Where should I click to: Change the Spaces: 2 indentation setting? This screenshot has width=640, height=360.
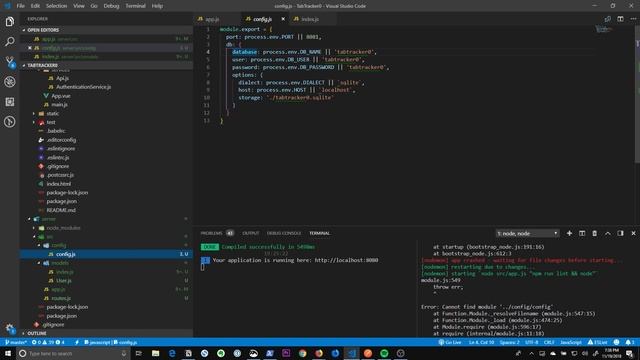(x=509, y=342)
